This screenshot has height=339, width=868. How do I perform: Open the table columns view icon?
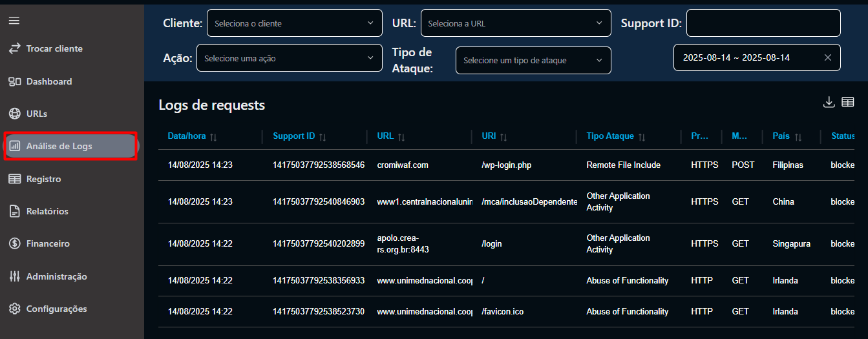point(848,102)
